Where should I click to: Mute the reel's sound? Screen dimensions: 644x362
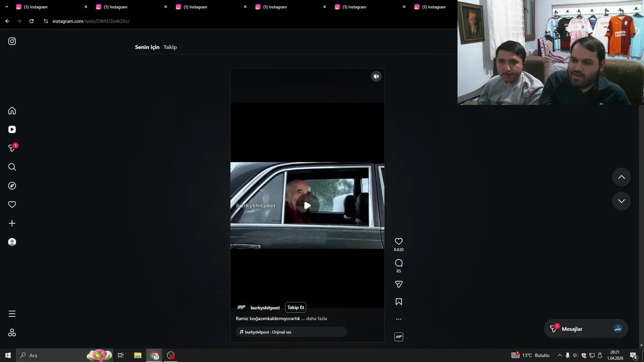[x=376, y=76]
